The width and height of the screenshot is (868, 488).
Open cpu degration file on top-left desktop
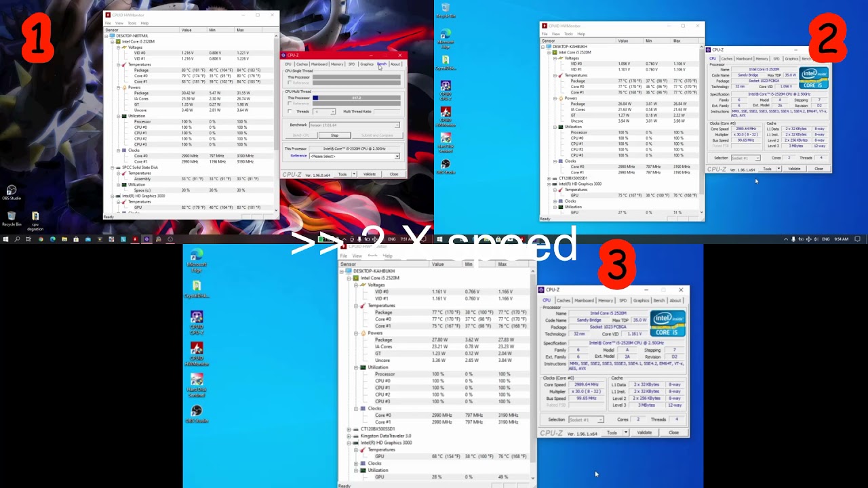(x=35, y=220)
